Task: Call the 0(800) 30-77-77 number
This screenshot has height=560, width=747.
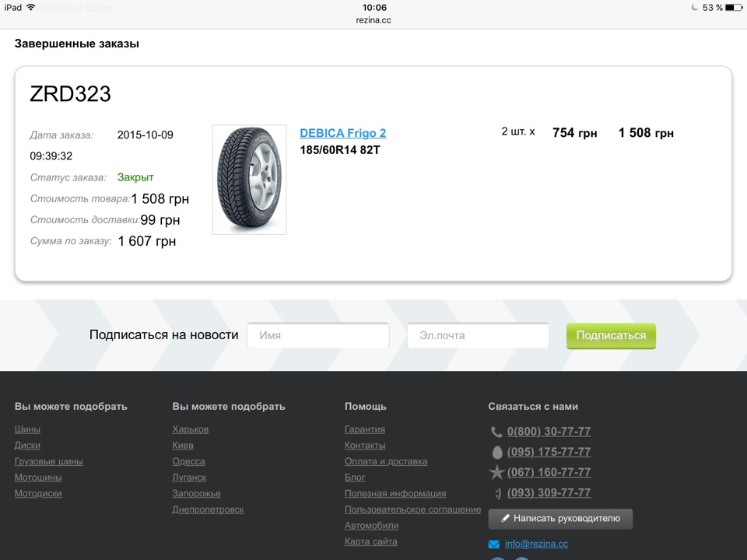Action: (x=549, y=432)
